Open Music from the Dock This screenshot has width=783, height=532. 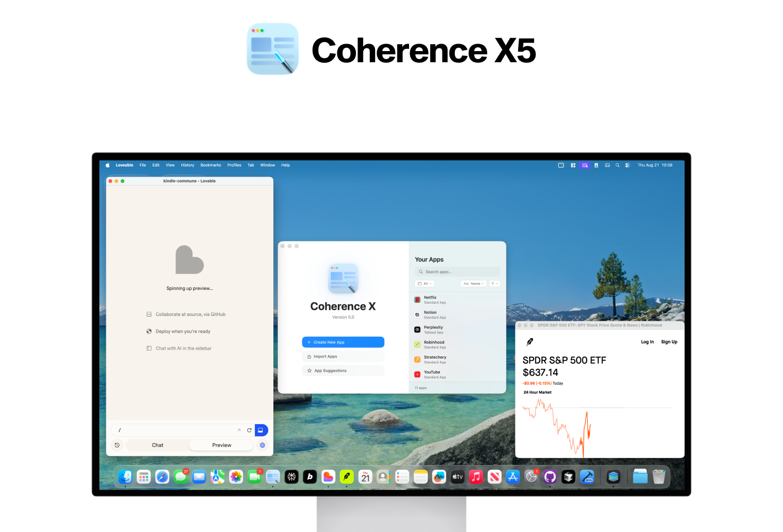476,477
